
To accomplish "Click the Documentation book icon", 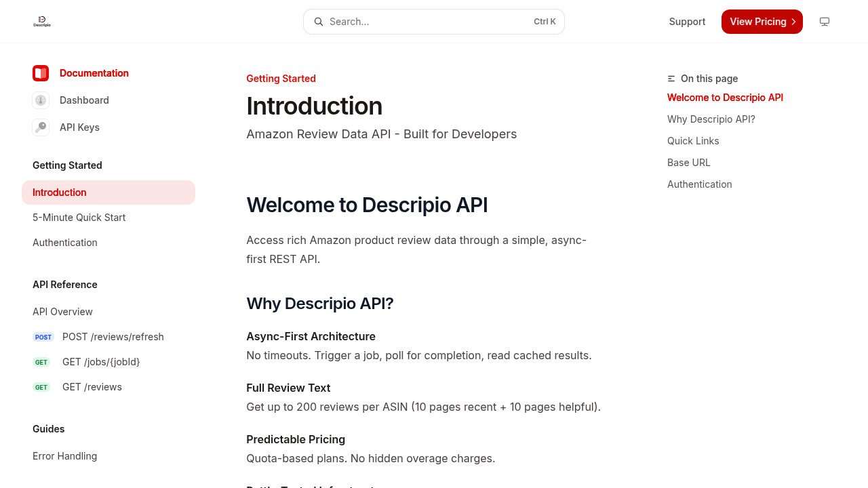I will 41,73.
